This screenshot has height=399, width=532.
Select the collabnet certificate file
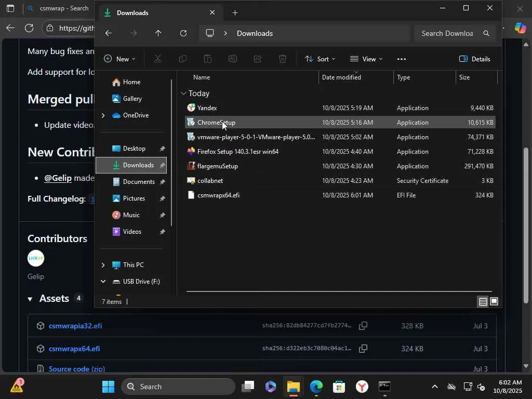[x=340, y=181]
